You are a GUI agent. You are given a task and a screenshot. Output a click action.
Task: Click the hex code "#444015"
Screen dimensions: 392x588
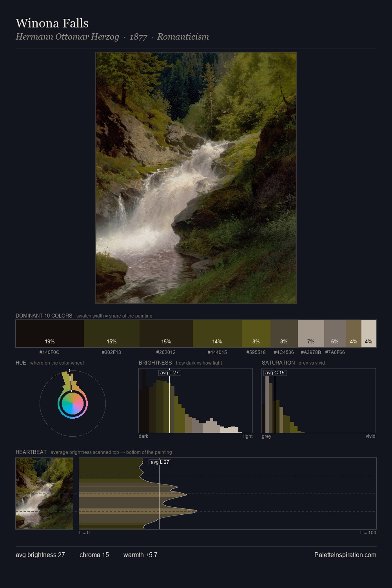click(x=217, y=352)
